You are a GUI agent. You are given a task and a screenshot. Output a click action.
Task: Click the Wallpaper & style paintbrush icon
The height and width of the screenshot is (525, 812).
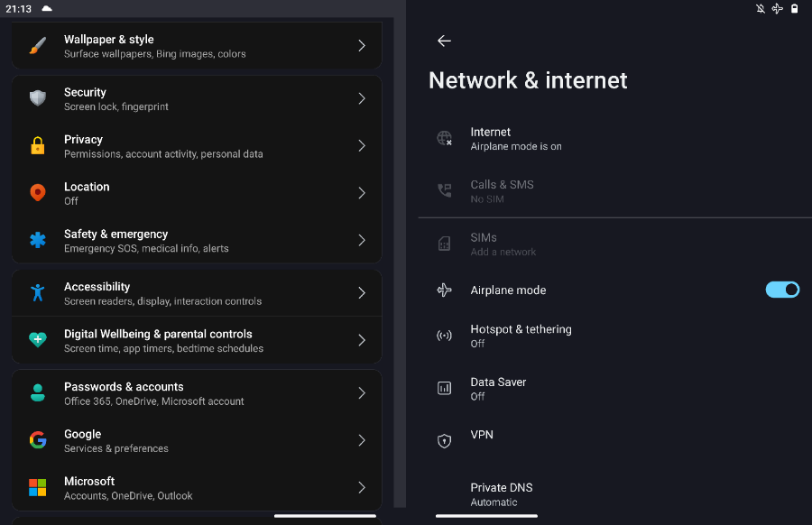38,46
